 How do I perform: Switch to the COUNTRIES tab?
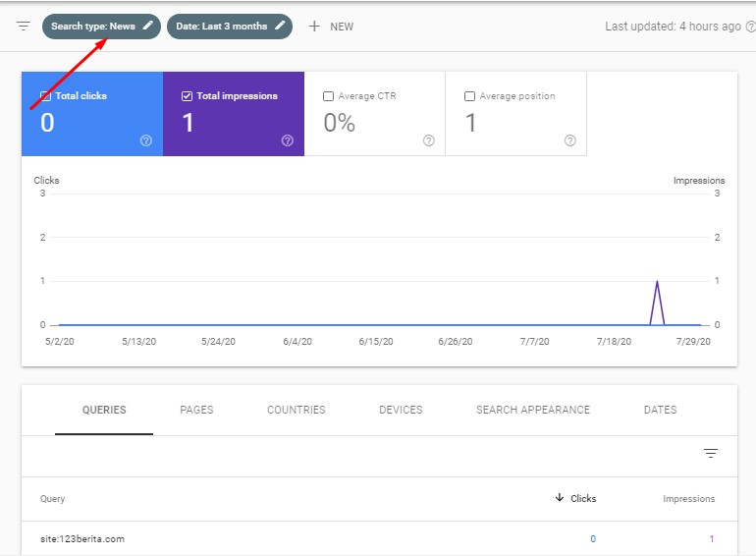tap(297, 410)
